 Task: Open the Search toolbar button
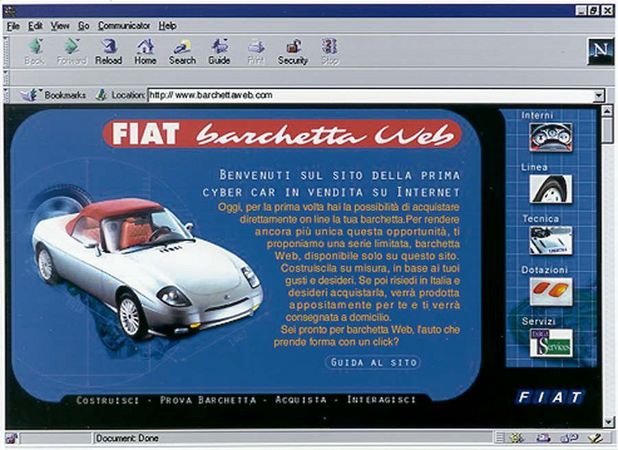(x=182, y=51)
